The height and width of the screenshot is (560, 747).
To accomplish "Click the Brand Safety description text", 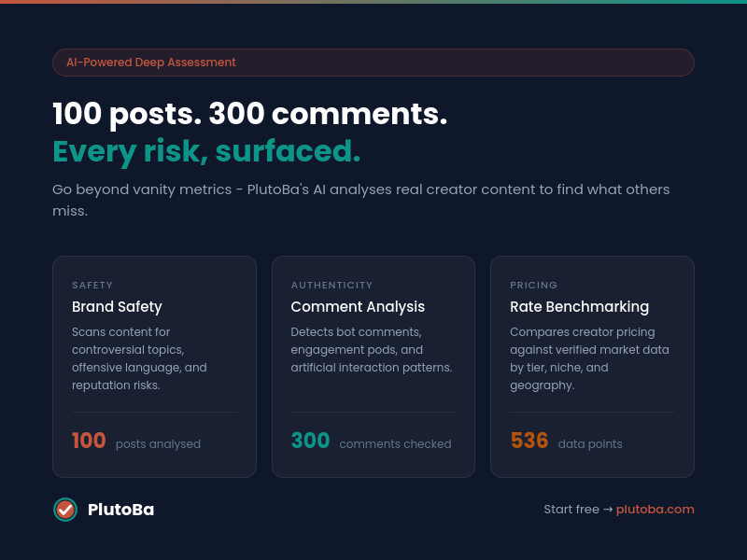I will (x=139, y=358).
